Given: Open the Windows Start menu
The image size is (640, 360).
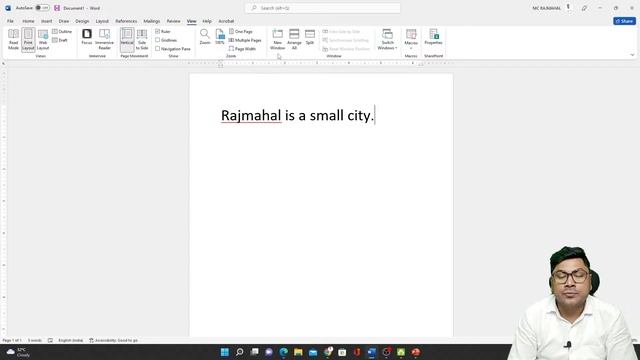Looking at the screenshot, I should [x=224, y=352].
